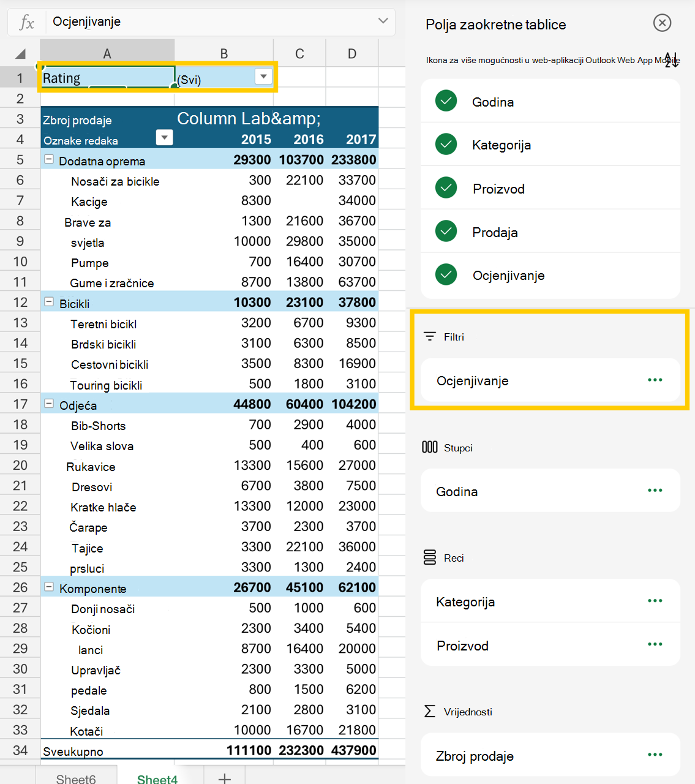
Task: Click the sort A-Z icon in fields panel
Action: 671,59
